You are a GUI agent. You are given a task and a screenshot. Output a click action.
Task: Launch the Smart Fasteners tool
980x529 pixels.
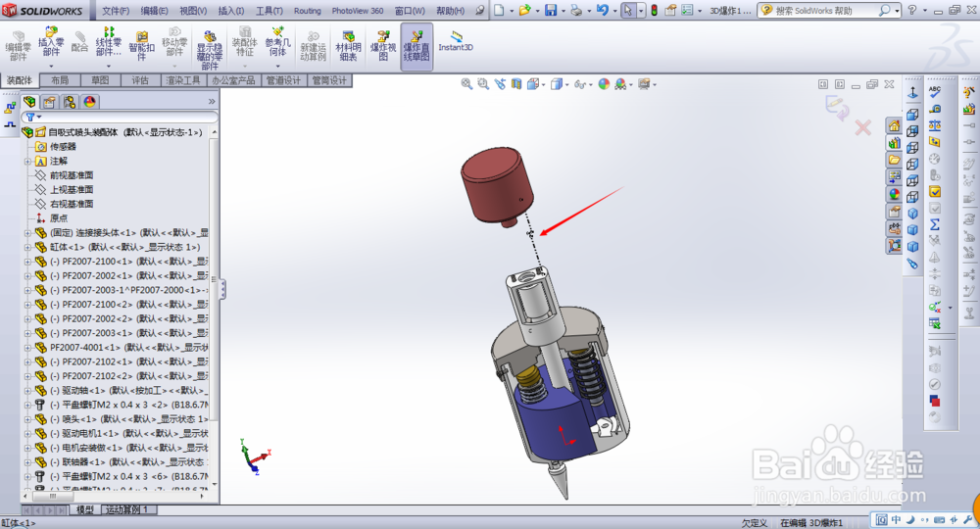[x=142, y=46]
